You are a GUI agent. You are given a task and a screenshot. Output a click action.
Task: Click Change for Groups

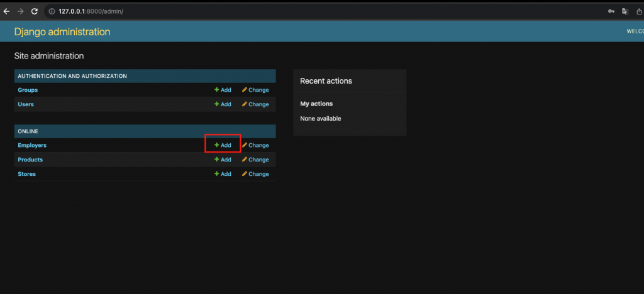coord(255,90)
